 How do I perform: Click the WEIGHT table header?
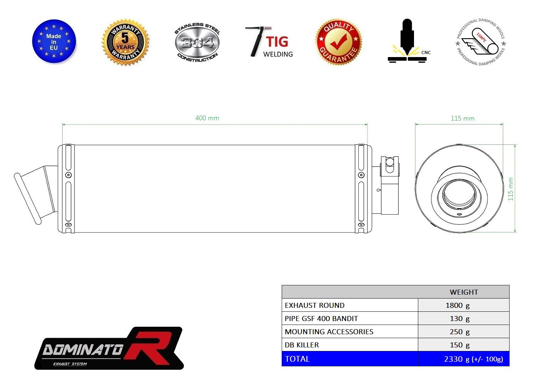(464, 292)
